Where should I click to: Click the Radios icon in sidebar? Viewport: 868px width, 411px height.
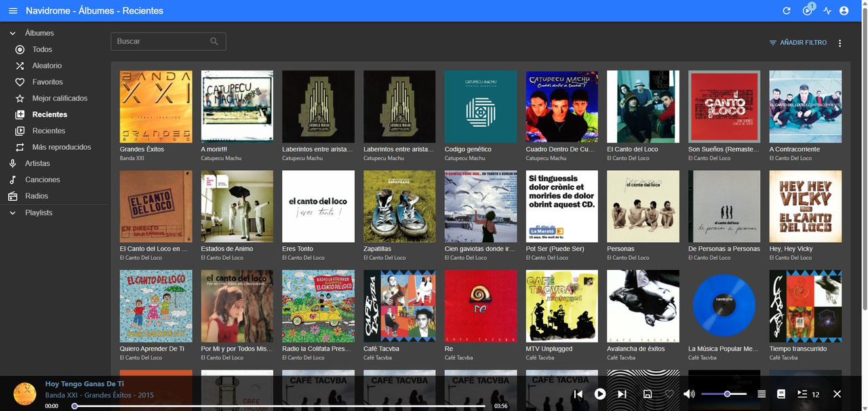pyautogui.click(x=12, y=196)
